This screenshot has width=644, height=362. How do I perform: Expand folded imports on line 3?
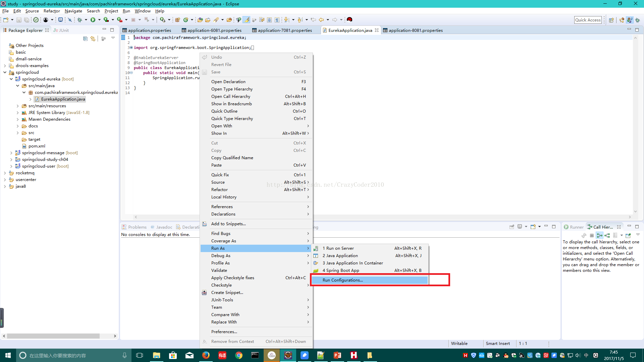[131, 48]
